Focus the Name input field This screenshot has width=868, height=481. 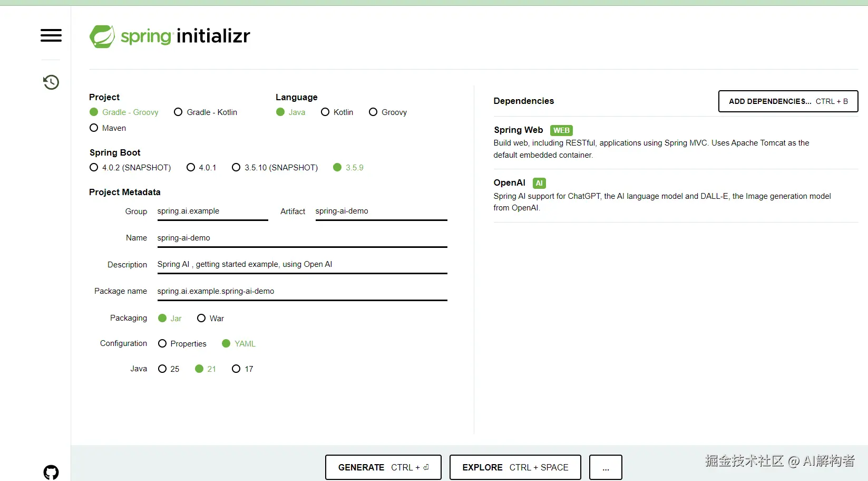[x=302, y=238]
